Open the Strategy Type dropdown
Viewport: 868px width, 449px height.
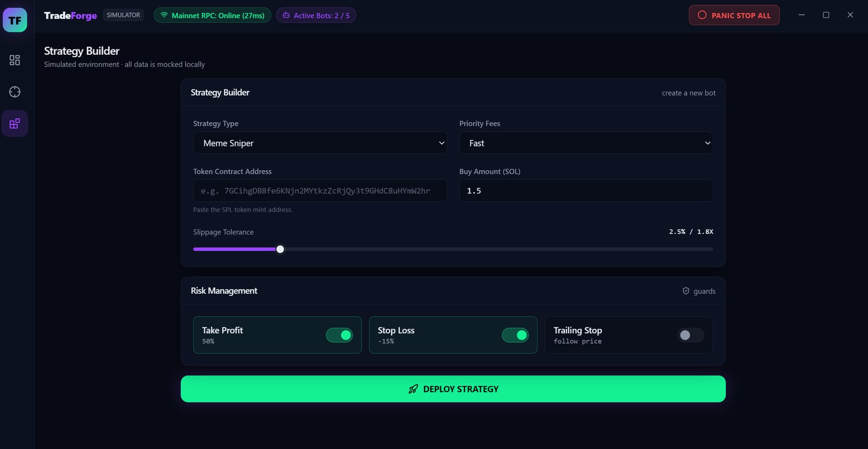pyautogui.click(x=320, y=143)
